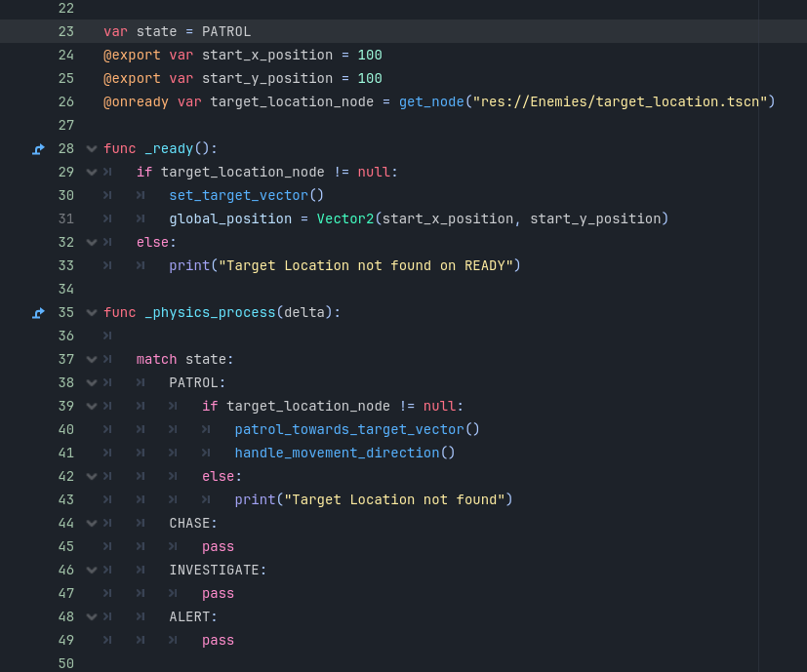This screenshot has height=672, width=807.
Task: Click line number 26 in the gutter
Action: coord(66,101)
